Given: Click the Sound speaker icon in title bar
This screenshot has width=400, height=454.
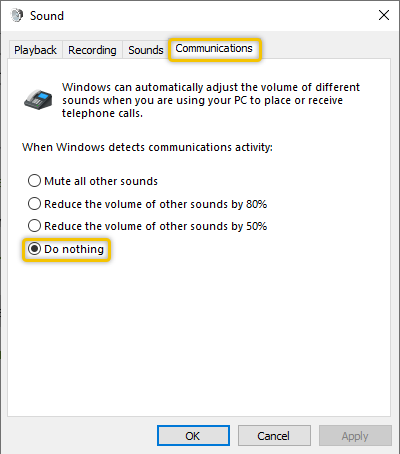Looking at the screenshot, I should 17,15.
